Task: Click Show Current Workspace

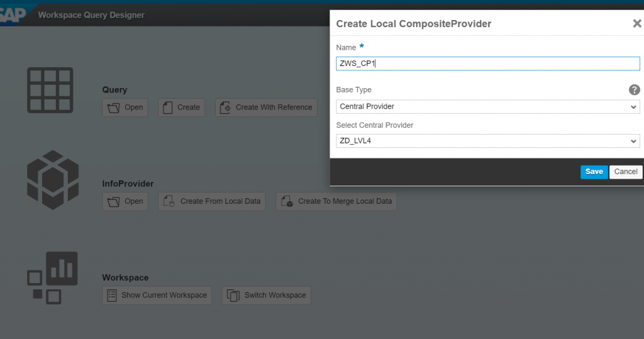Action: (x=157, y=296)
